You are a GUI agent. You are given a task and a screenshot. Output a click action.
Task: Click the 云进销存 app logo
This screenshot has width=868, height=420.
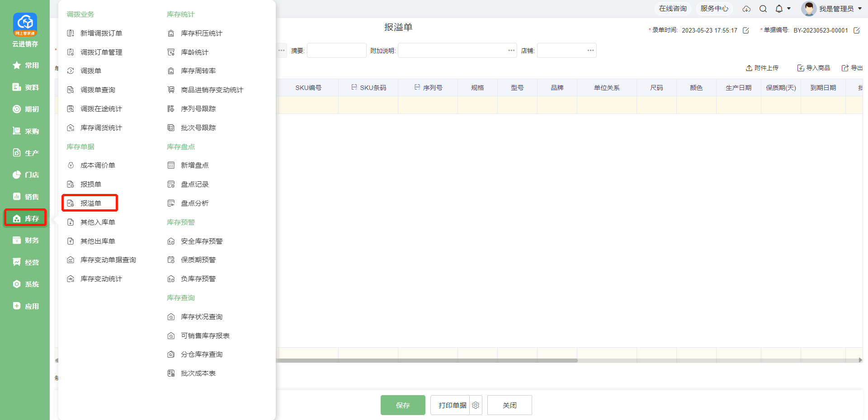[25, 24]
